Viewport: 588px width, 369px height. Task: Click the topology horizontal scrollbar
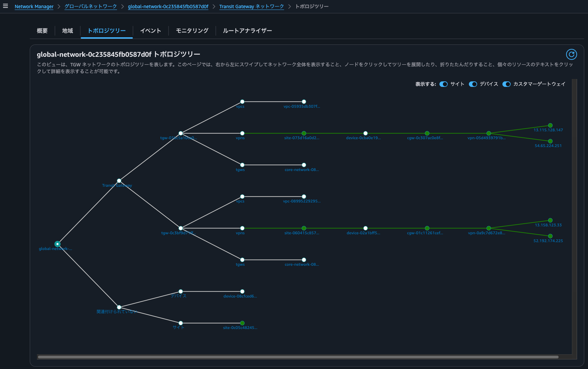(x=298, y=357)
